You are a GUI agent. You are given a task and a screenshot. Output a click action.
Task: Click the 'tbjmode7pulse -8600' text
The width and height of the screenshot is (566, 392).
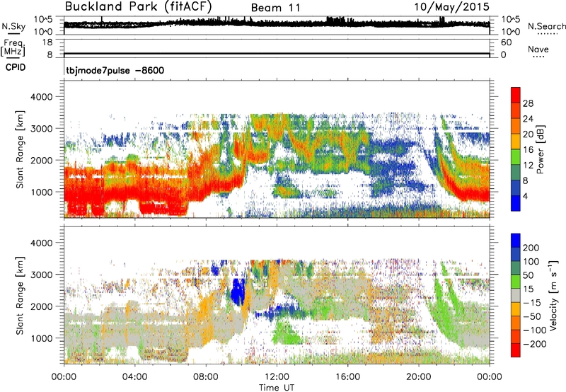tap(115, 70)
